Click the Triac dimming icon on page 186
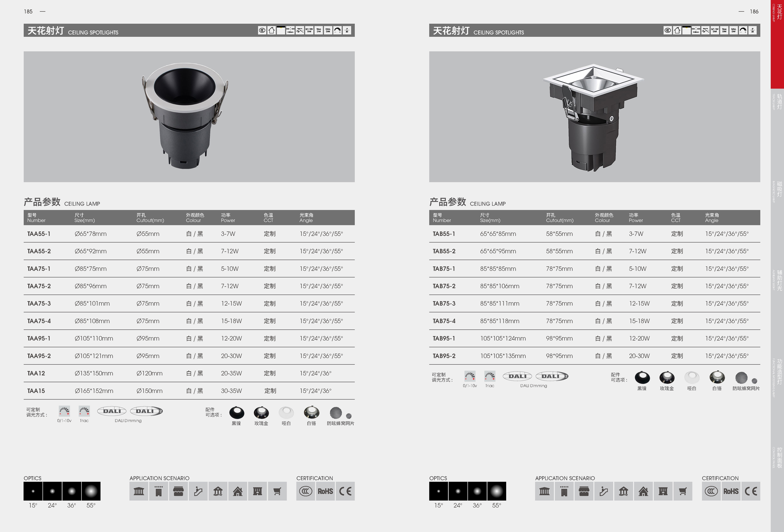Image resolution: width=784 pixels, height=532 pixels. point(490,376)
